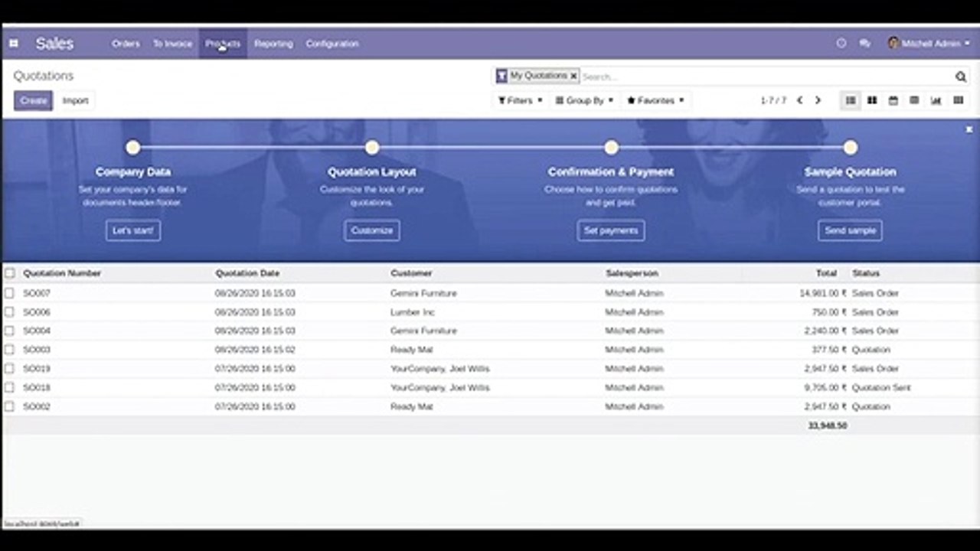This screenshot has width=980, height=551.
Task: Close the onboarding banner
Action: pyautogui.click(x=969, y=129)
